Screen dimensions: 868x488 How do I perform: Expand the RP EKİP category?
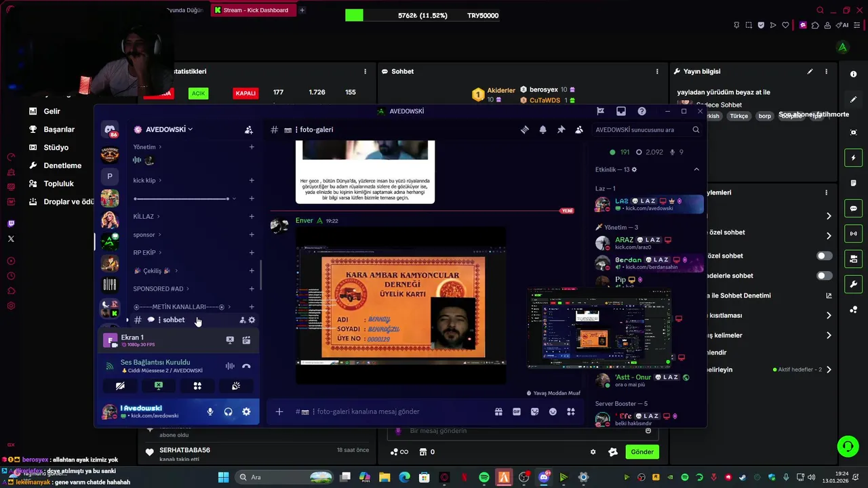(147, 253)
